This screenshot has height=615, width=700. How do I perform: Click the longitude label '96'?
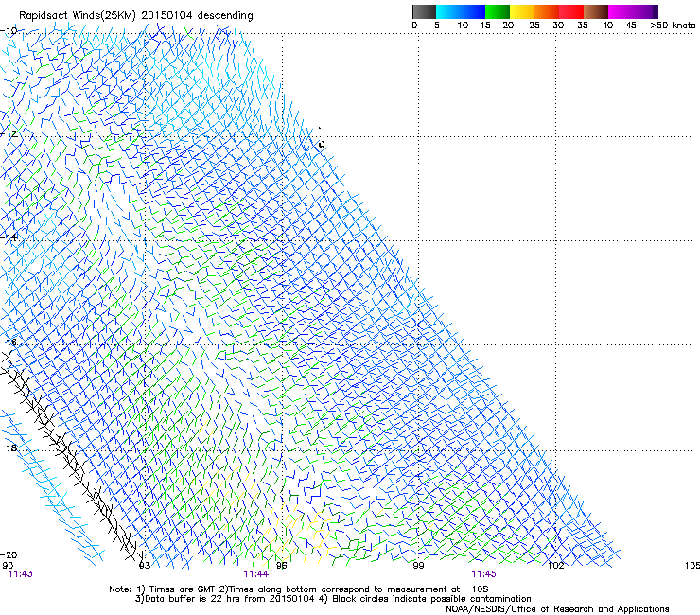pyautogui.click(x=282, y=566)
